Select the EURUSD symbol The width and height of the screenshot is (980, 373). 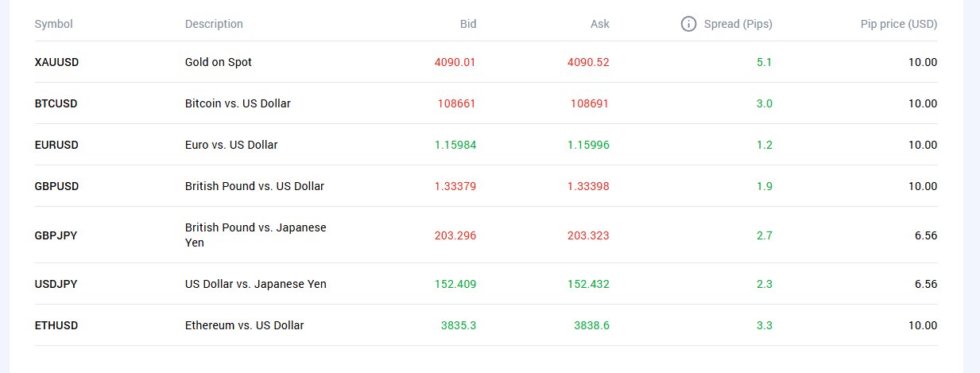point(56,145)
